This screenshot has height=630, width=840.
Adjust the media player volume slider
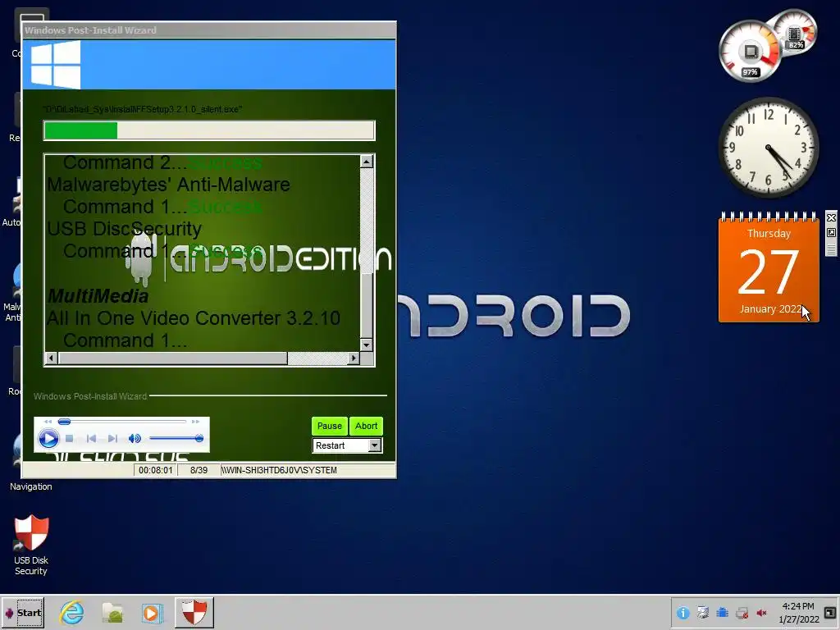tap(176, 438)
